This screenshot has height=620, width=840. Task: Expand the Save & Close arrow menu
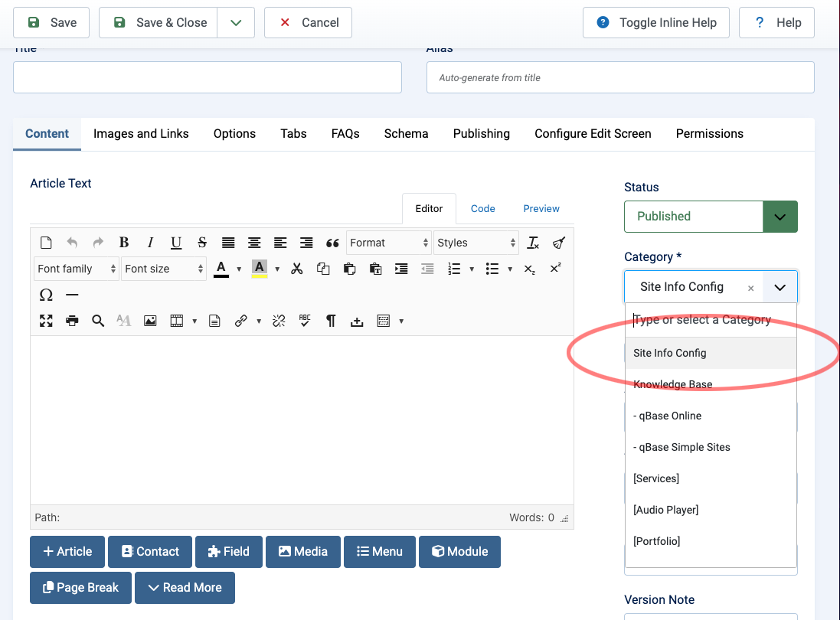[236, 22]
